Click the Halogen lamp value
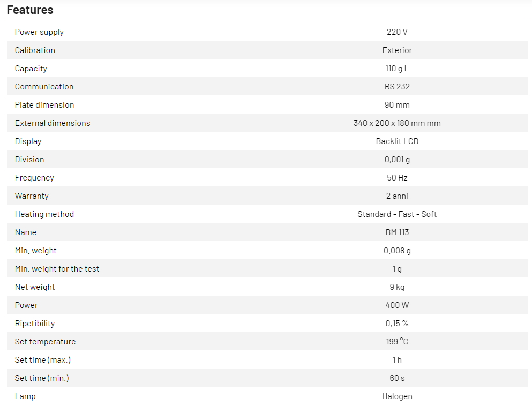 pyautogui.click(x=397, y=396)
